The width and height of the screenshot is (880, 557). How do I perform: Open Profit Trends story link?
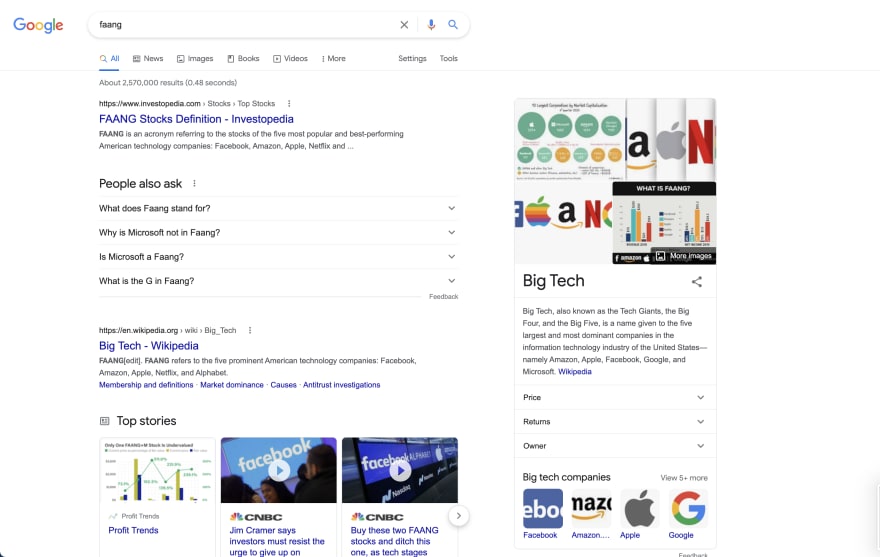tap(134, 530)
